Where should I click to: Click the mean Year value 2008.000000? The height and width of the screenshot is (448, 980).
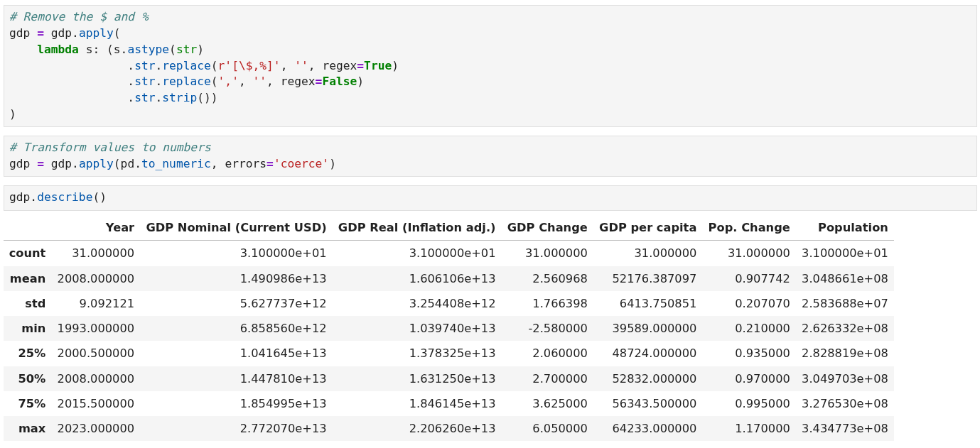click(x=96, y=278)
